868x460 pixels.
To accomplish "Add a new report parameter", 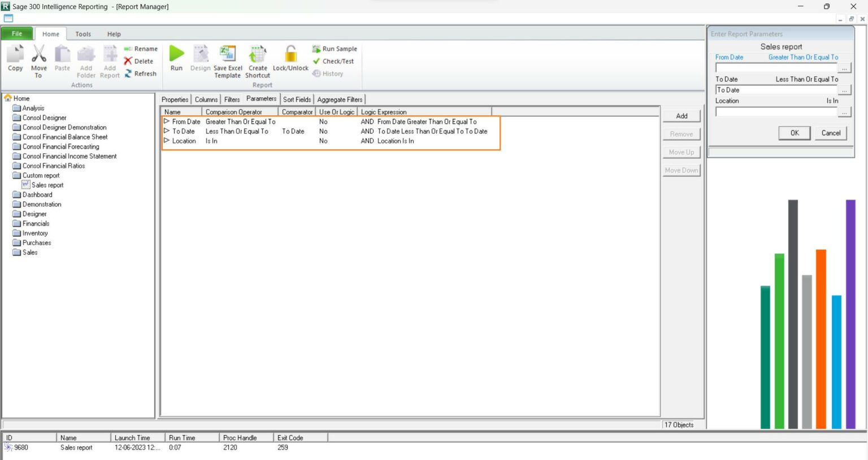I will pos(681,115).
